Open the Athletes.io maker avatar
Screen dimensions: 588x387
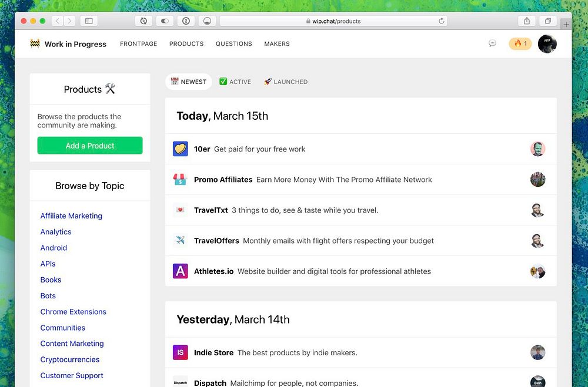(x=538, y=271)
